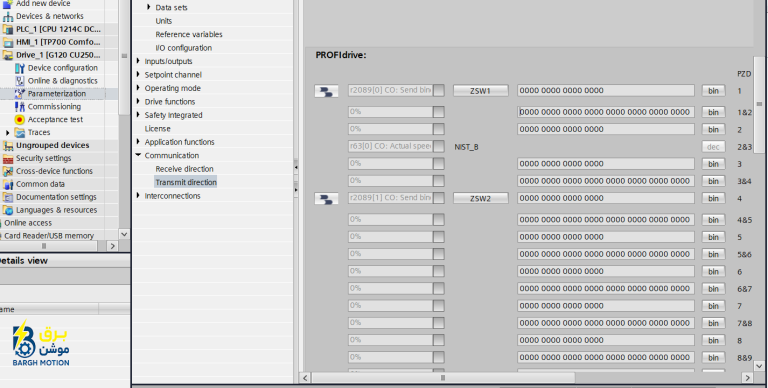Click the interconnection icon beside r2089[1]
Screen dimensions: 768x388
point(326,198)
